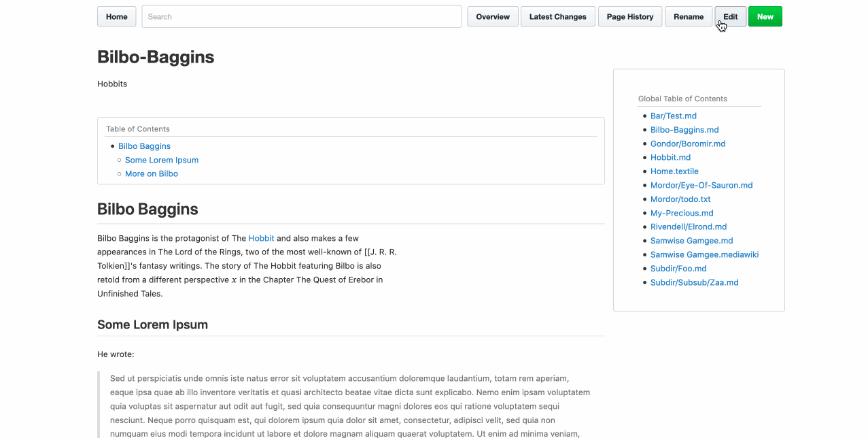The height and width of the screenshot is (438, 868).
Task: Open Mordor/todo.txt file
Action: click(680, 199)
